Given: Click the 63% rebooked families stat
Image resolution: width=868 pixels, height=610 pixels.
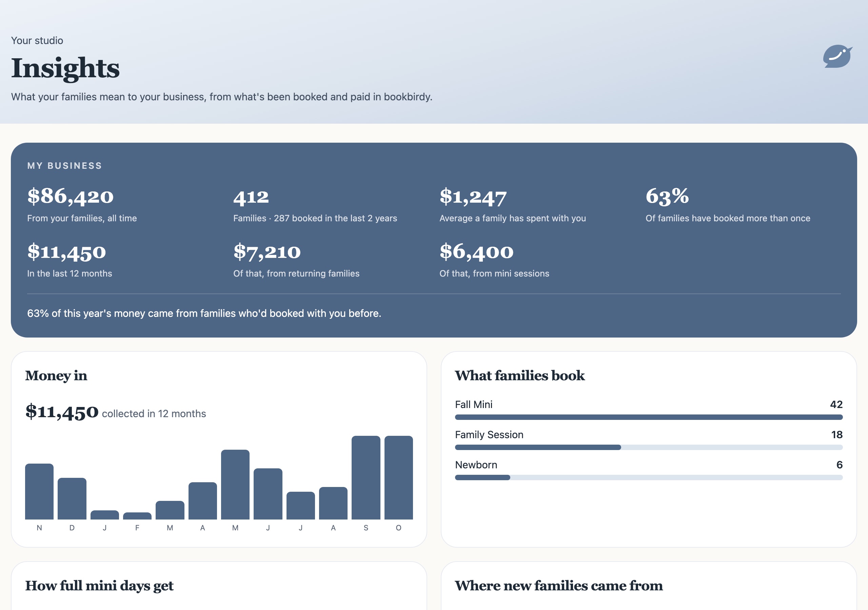Looking at the screenshot, I should coord(667,196).
